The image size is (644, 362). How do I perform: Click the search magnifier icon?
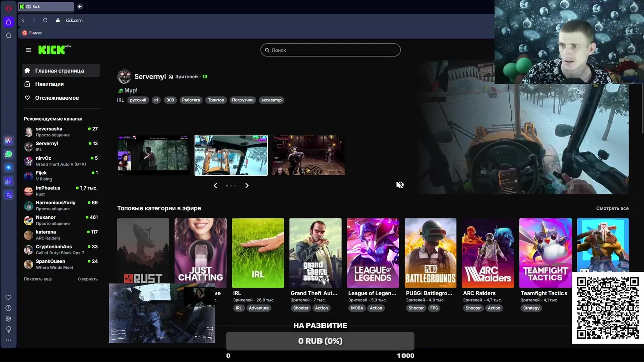[267, 50]
